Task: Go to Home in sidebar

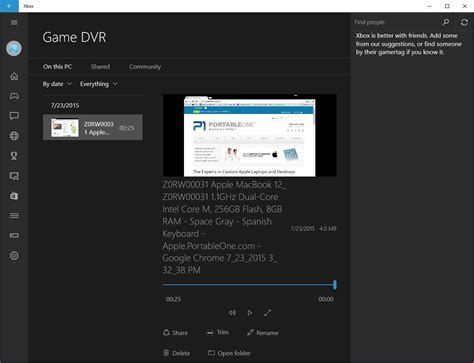Action: click(x=14, y=76)
